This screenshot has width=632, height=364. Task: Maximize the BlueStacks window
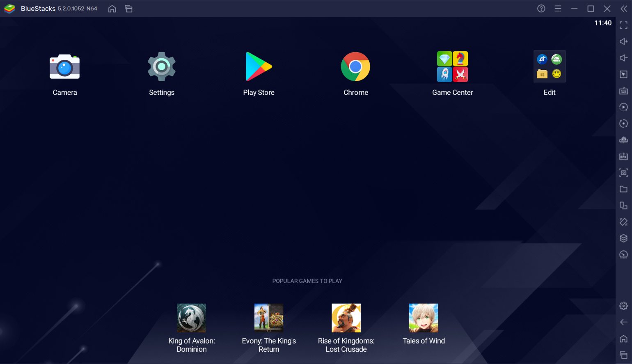pos(591,9)
